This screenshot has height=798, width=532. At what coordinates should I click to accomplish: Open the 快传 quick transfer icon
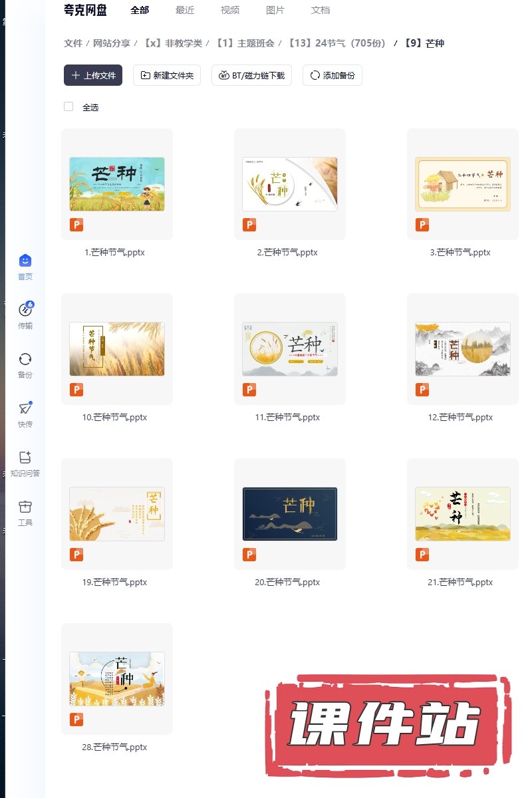click(25, 408)
